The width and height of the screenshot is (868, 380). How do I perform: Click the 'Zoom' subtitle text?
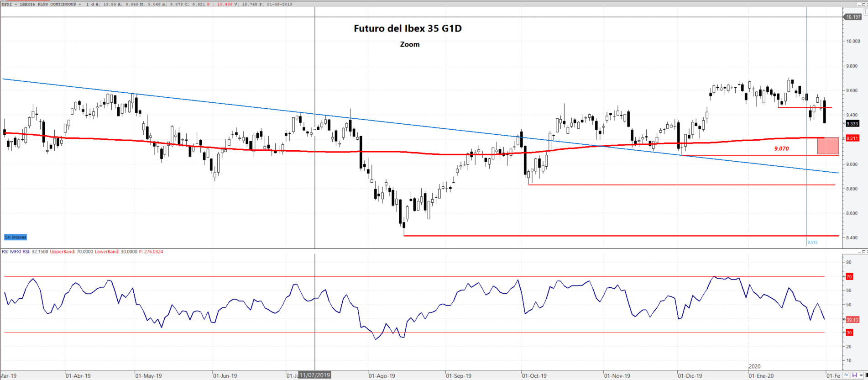(x=410, y=44)
